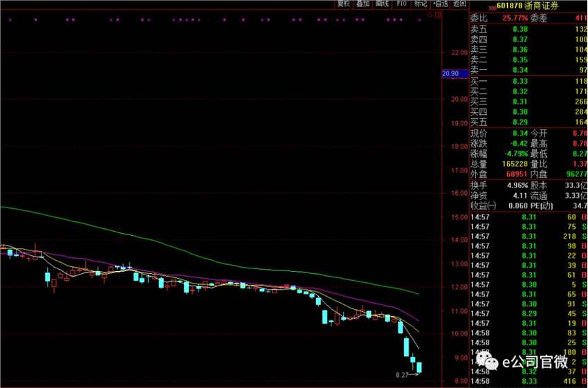
Task: Click the 12.00 price axis label
Action: point(459,287)
